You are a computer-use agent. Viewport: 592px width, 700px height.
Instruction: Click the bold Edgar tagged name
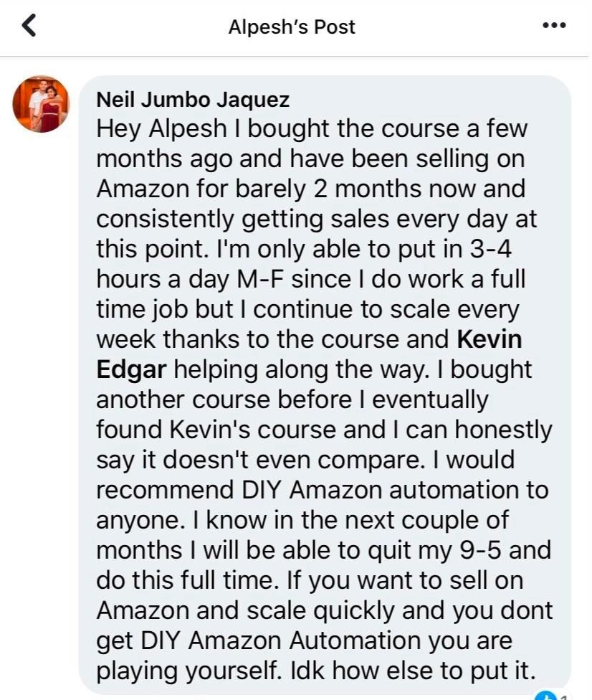coord(131,370)
